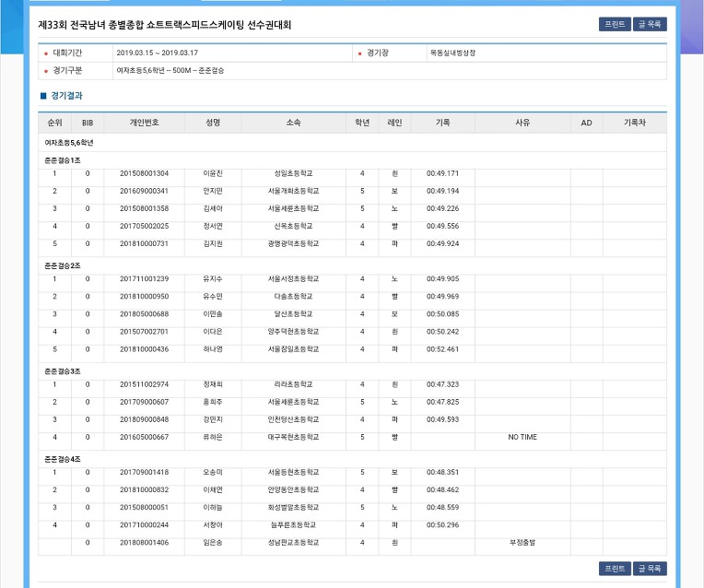Select the record time 00:47.323

(442, 384)
